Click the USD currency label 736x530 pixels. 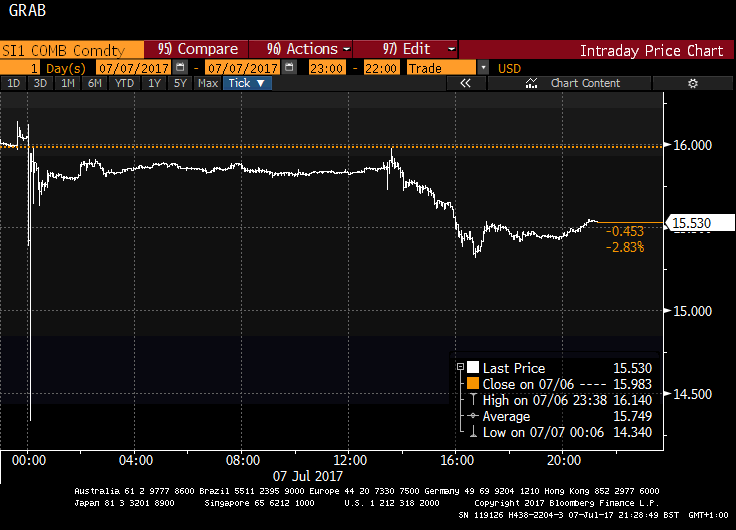(509, 69)
